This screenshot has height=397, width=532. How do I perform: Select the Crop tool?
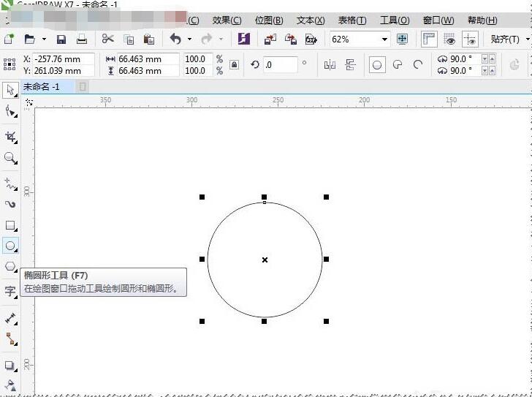[x=10, y=137]
